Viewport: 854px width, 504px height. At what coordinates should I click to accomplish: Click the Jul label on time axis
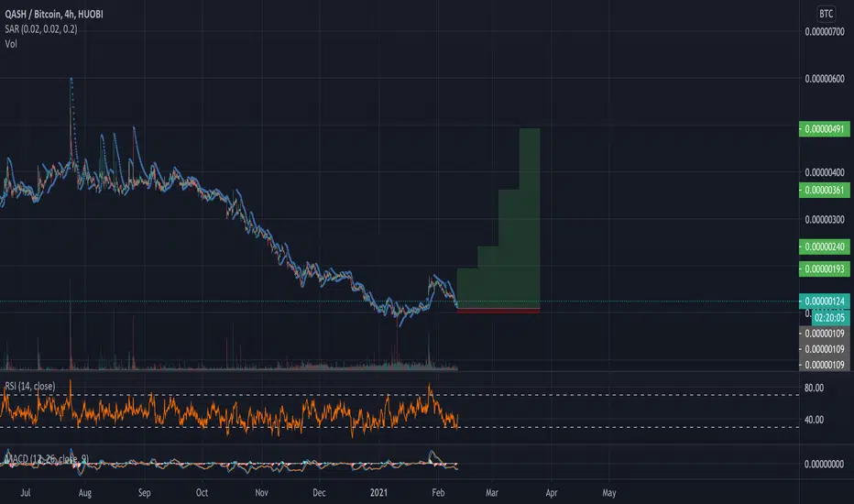click(x=25, y=493)
